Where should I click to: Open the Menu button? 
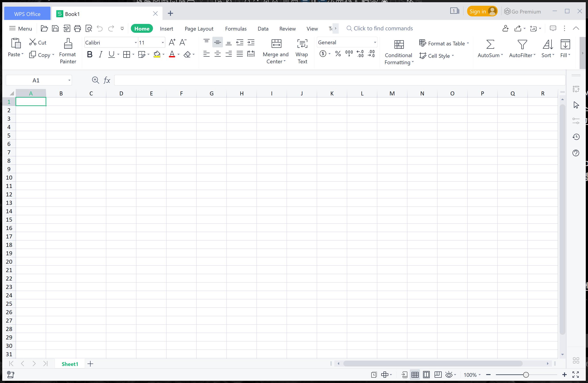point(21,29)
